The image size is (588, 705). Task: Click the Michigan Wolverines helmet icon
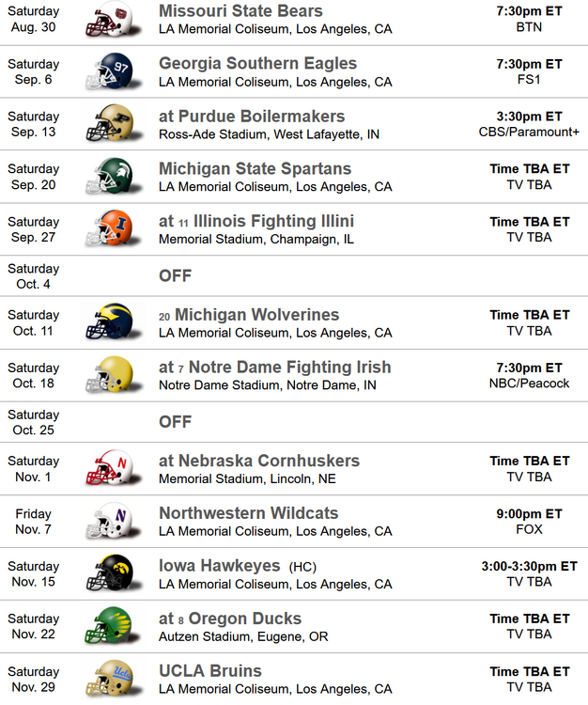108,323
